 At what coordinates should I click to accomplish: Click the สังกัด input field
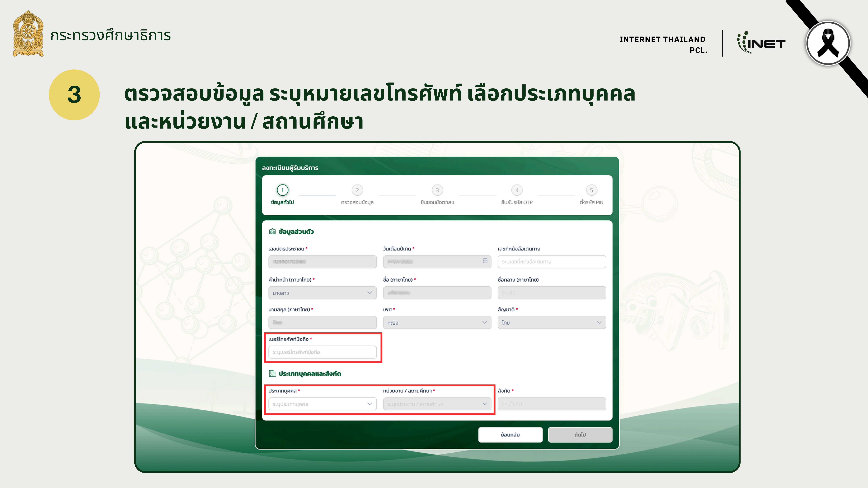(552, 404)
